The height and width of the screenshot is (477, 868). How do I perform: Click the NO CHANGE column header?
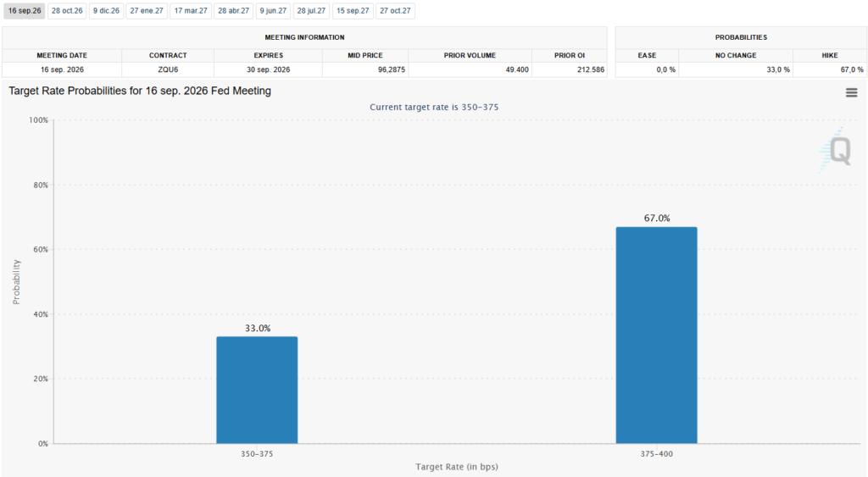(736, 55)
